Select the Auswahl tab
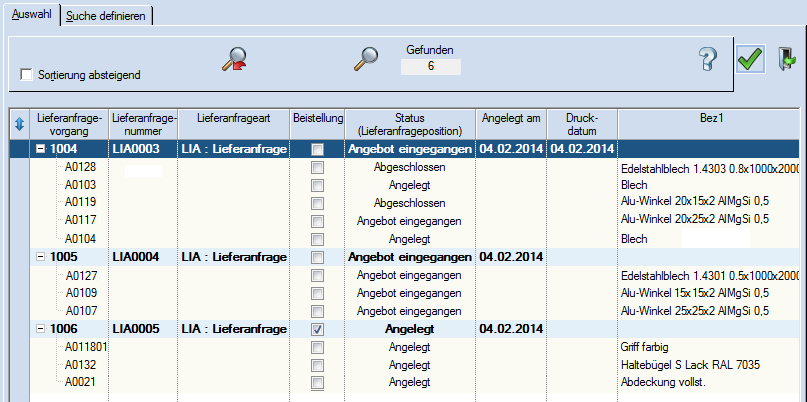Viewport: 807px width, 402px height. coord(31,16)
